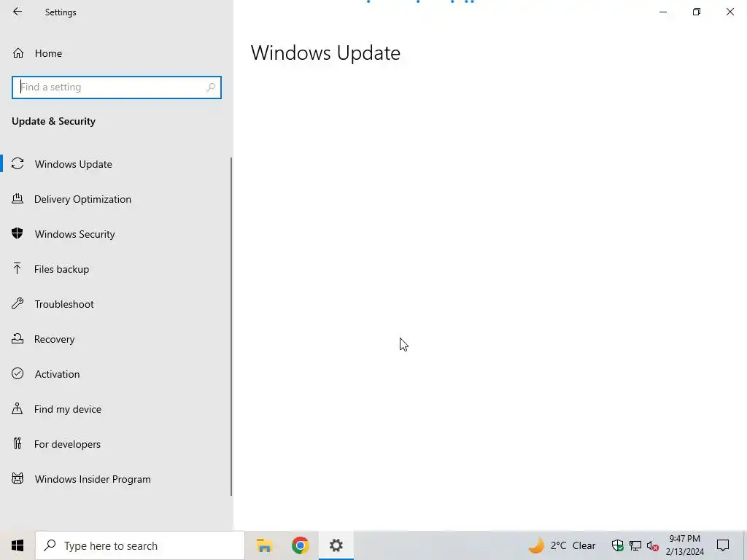747x560 pixels.
Task: Open the Find my device page
Action: 116,409
